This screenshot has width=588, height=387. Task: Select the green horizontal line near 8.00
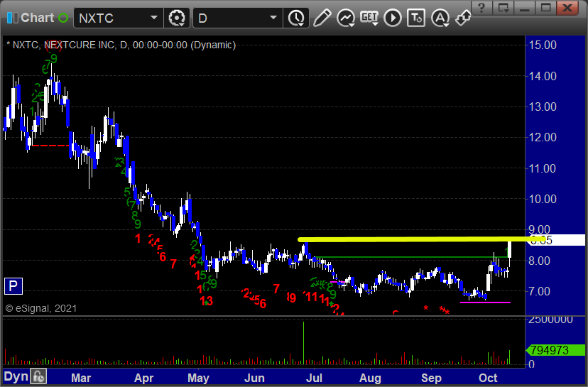point(410,257)
